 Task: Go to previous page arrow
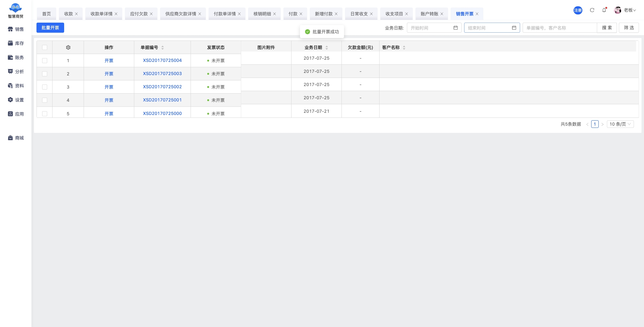coord(587,124)
